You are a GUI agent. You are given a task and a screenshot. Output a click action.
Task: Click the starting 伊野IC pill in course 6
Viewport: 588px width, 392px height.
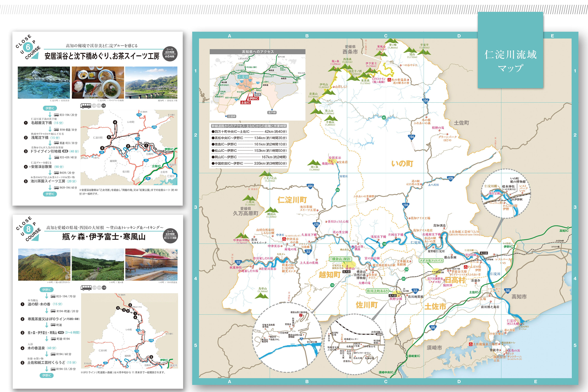coord(50,108)
